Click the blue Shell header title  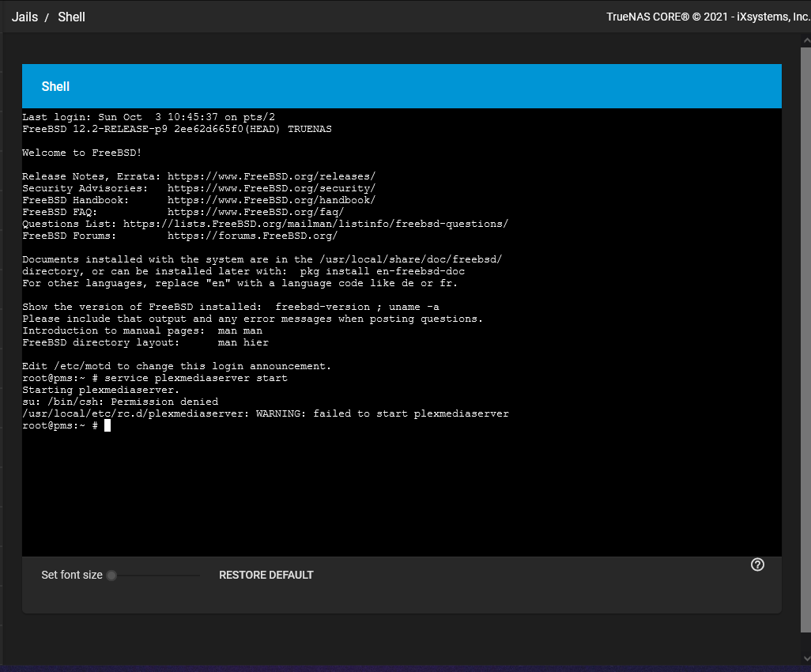click(55, 86)
